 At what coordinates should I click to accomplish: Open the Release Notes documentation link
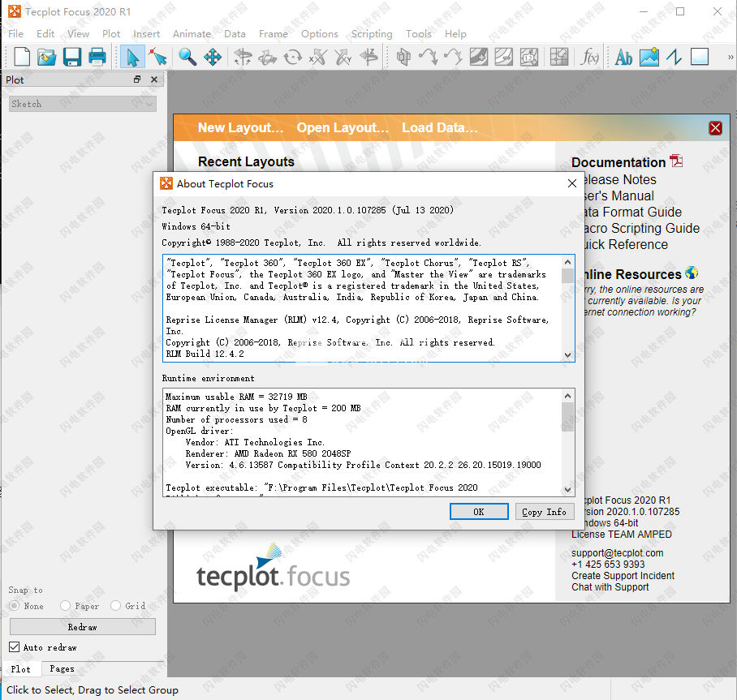tap(620, 179)
